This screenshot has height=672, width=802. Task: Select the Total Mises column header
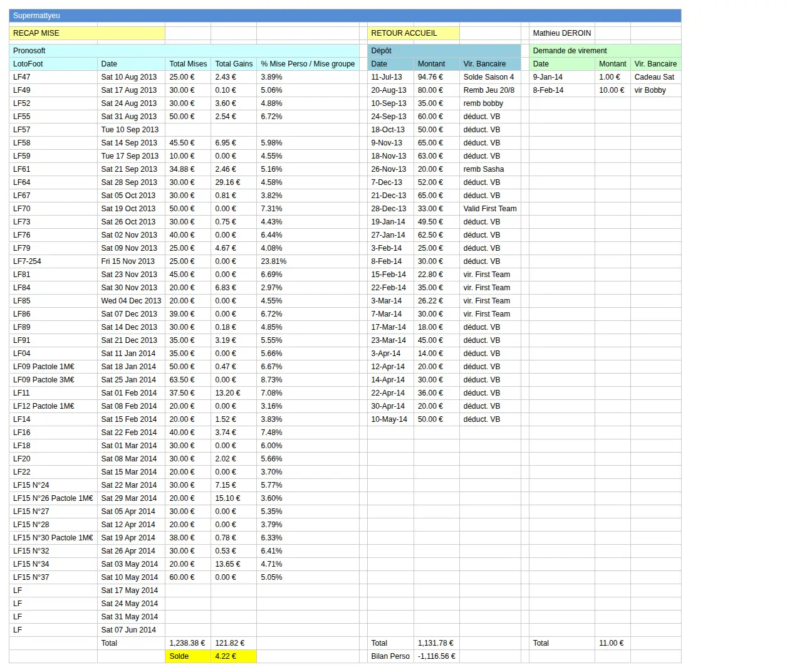[x=188, y=64]
